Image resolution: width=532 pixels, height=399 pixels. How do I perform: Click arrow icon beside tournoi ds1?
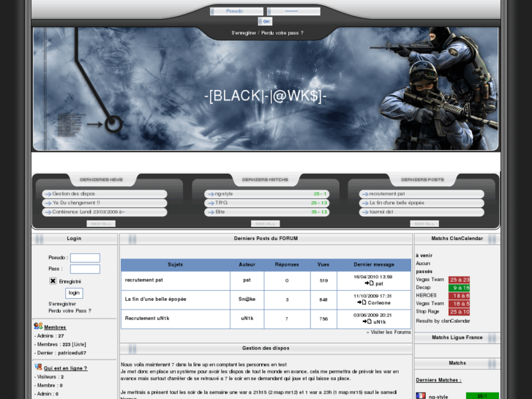point(365,212)
